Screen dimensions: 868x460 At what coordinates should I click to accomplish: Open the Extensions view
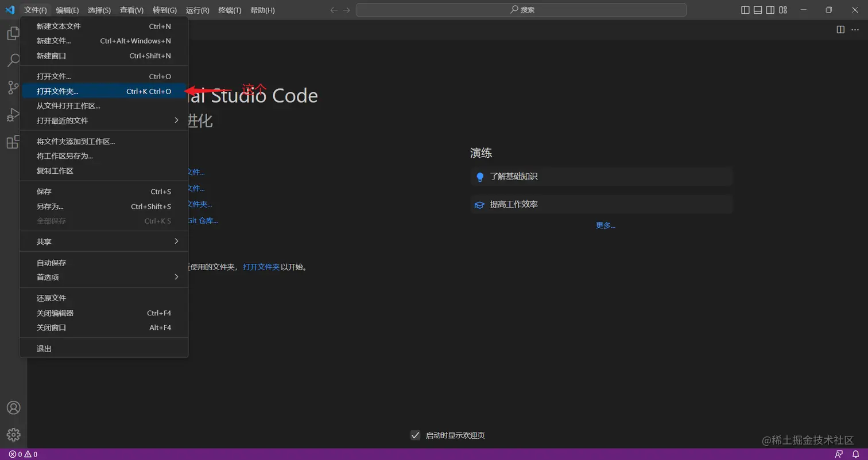(x=13, y=142)
